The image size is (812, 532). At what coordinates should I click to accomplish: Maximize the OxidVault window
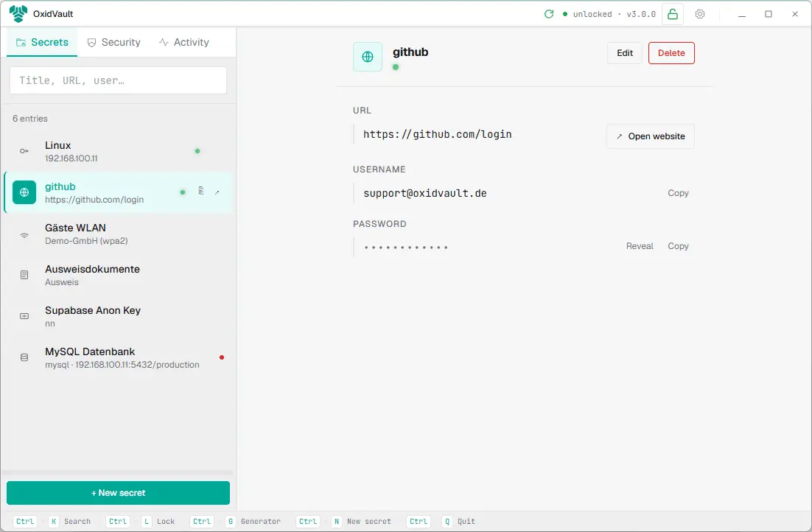769,14
